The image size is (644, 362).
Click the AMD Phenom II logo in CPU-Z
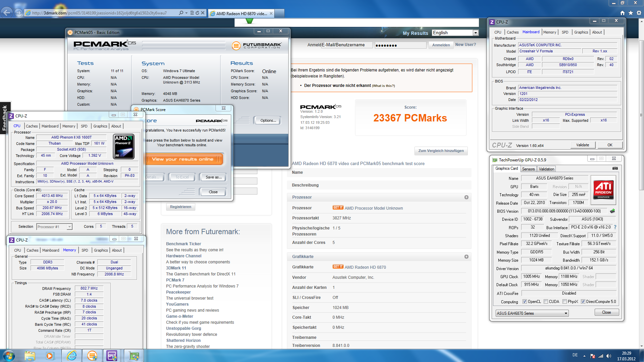[x=124, y=147]
